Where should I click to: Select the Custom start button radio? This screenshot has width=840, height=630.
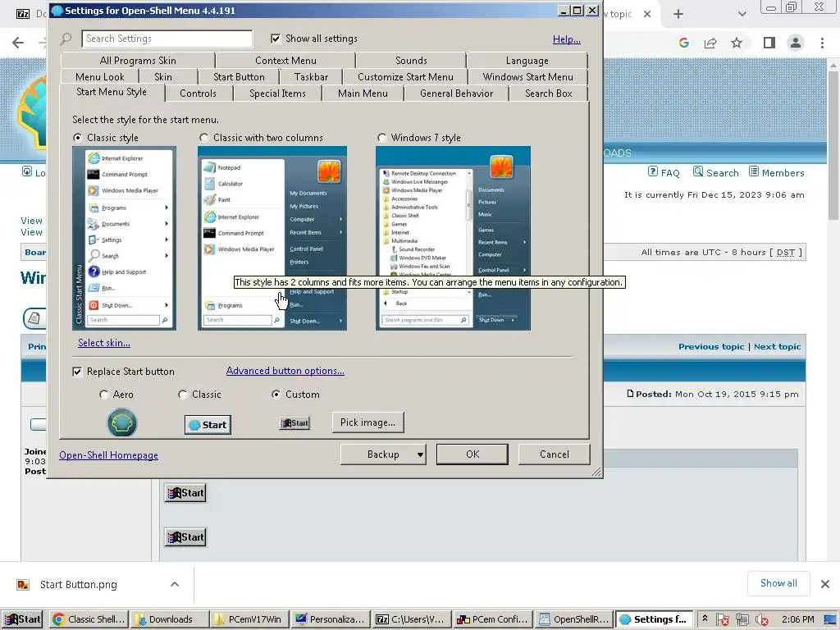[x=276, y=395]
